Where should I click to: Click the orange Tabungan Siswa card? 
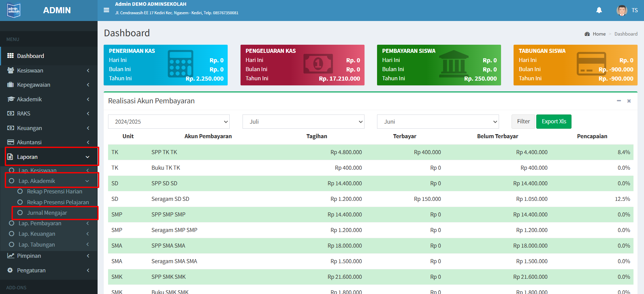coord(575,65)
